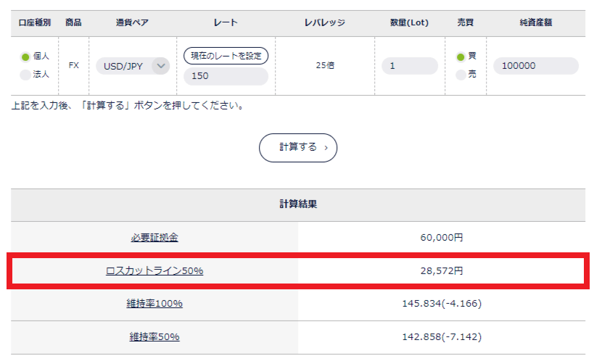Image resolution: width=602 pixels, height=364 pixels.
Task: Click the 25倍 leverage value
Action: pyautogui.click(x=325, y=65)
